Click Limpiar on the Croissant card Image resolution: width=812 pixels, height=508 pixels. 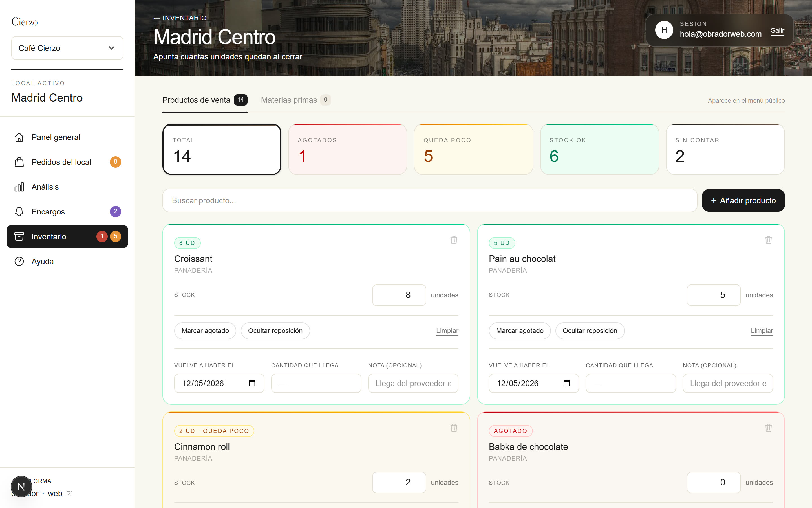click(447, 331)
